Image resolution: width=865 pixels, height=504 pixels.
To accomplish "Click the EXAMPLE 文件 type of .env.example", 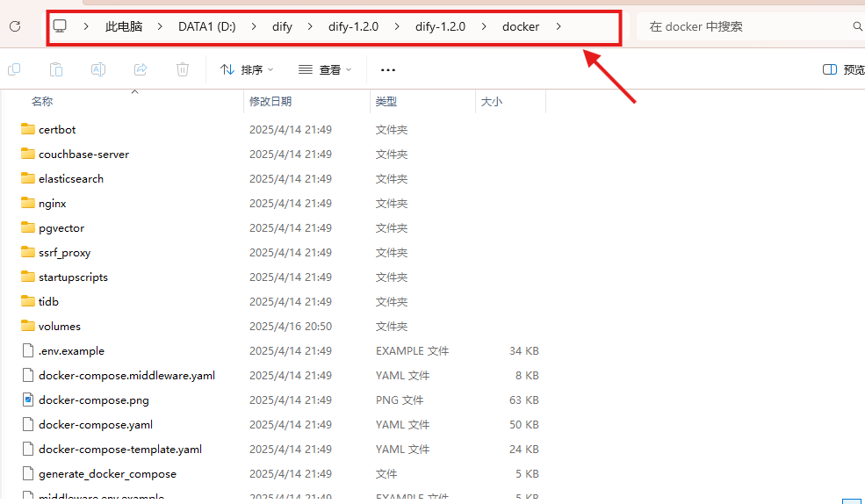I will pyautogui.click(x=412, y=351).
